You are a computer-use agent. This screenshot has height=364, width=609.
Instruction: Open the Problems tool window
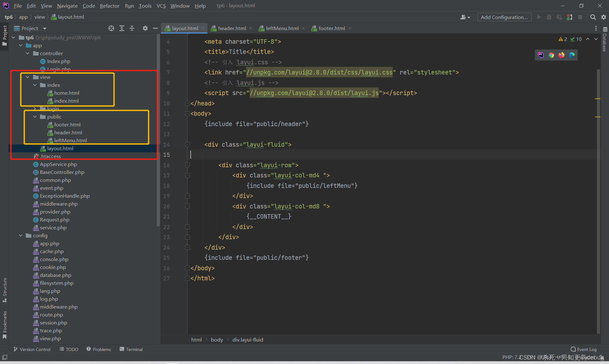click(99, 349)
